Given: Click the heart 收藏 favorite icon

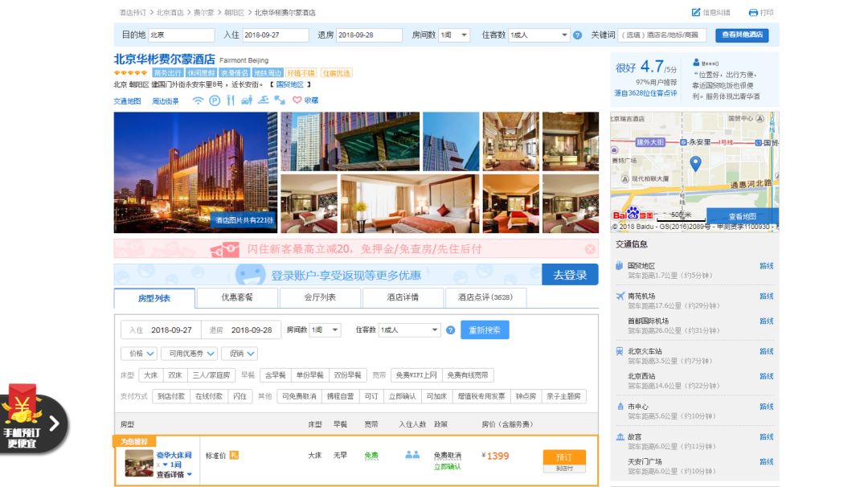Looking at the screenshot, I should point(297,100).
